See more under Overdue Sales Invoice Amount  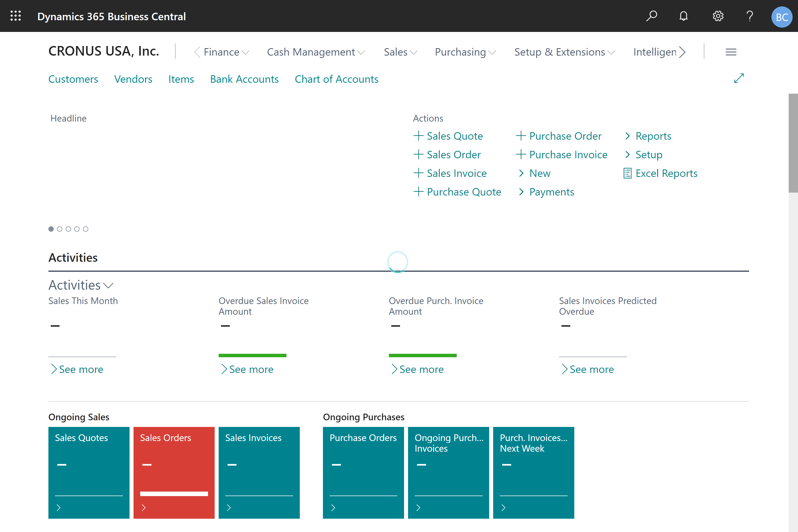(247, 369)
